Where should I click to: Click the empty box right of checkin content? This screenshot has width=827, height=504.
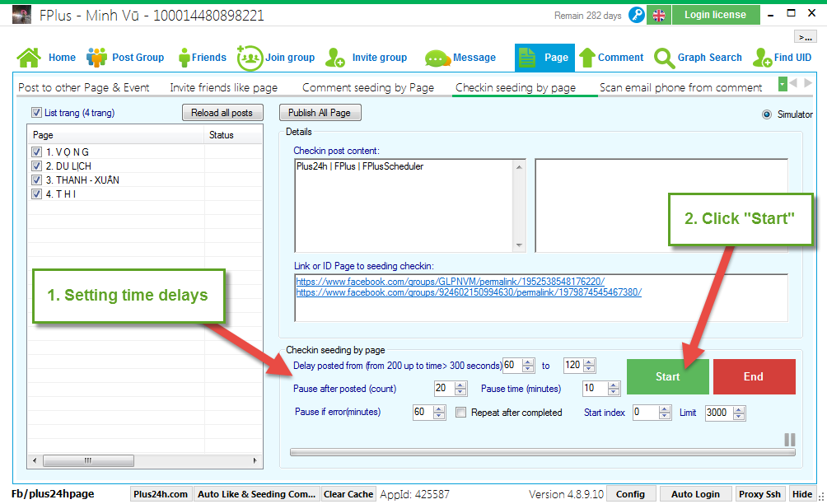click(661, 206)
